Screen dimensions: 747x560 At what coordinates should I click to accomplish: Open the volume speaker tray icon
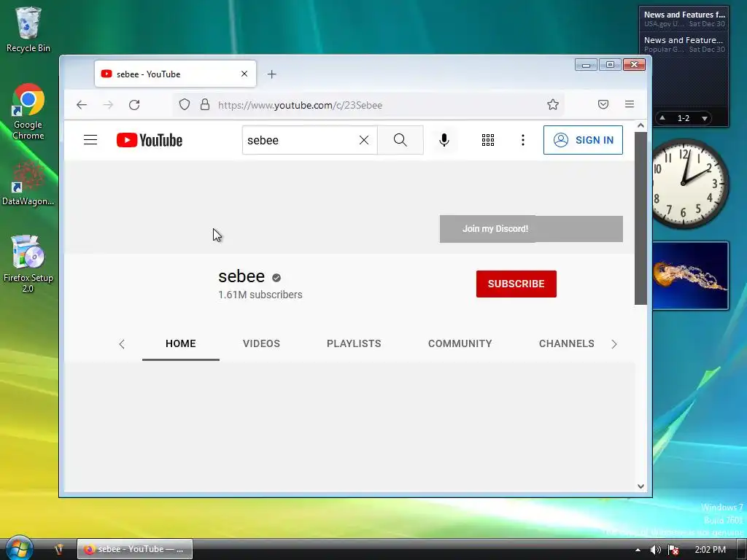[656, 550]
